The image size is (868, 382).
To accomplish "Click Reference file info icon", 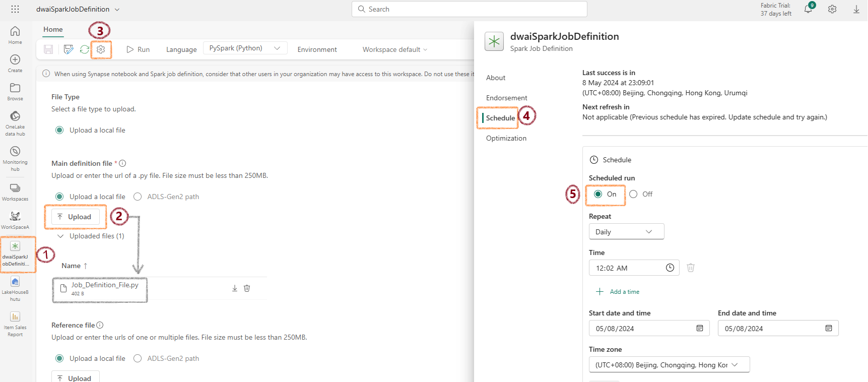I will click(x=100, y=325).
